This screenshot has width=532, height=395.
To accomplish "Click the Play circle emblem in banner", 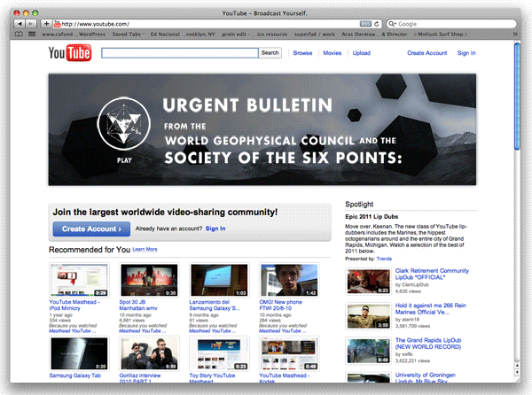I will (124, 124).
